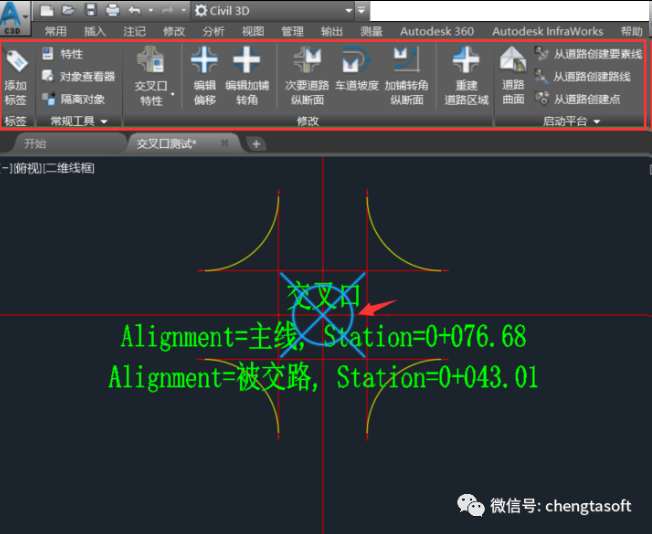
Task: Click the 交叉口特性 intersection icon
Action: click(151, 59)
